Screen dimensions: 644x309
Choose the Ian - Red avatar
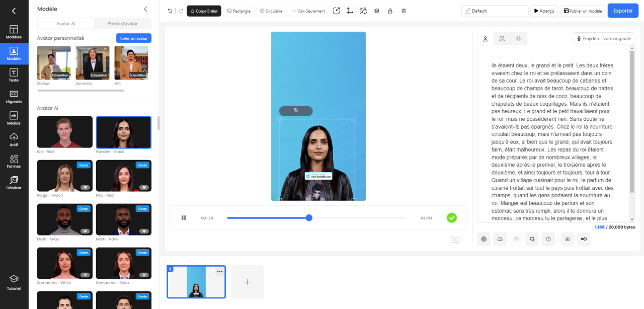point(65,132)
